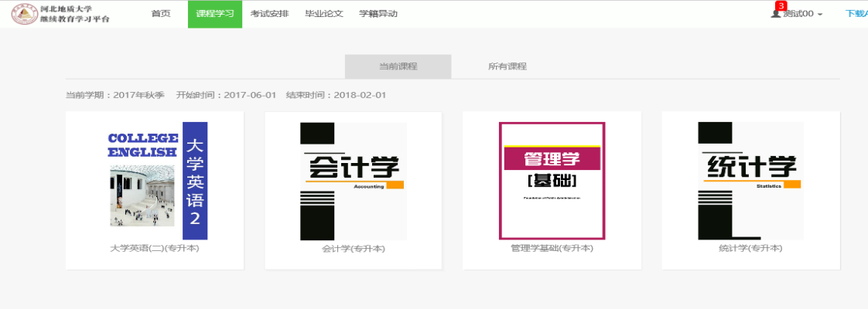Select the 课程学习 navigation item
This screenshot has height=309, width=868.
point(215,14)
